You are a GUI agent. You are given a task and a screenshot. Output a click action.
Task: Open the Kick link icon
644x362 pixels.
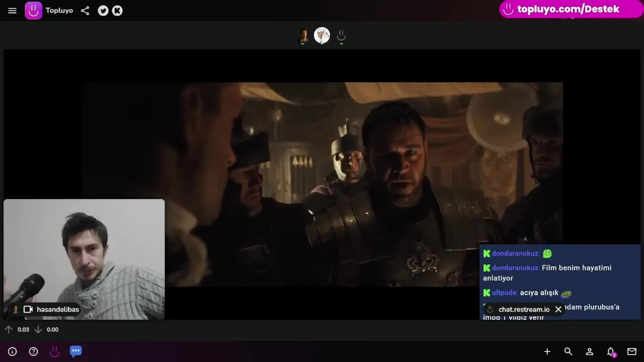coord(117,11)
